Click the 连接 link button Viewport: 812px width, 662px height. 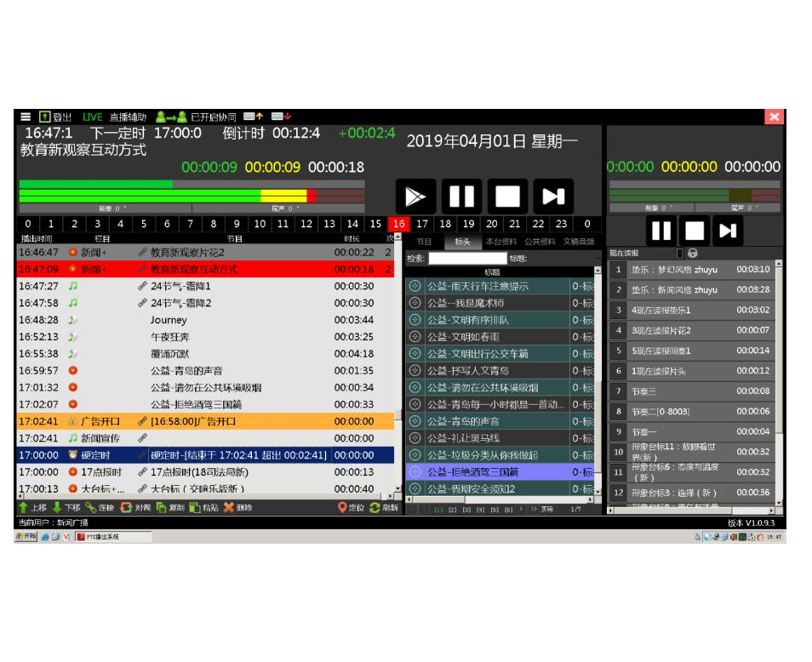[100, 508]
